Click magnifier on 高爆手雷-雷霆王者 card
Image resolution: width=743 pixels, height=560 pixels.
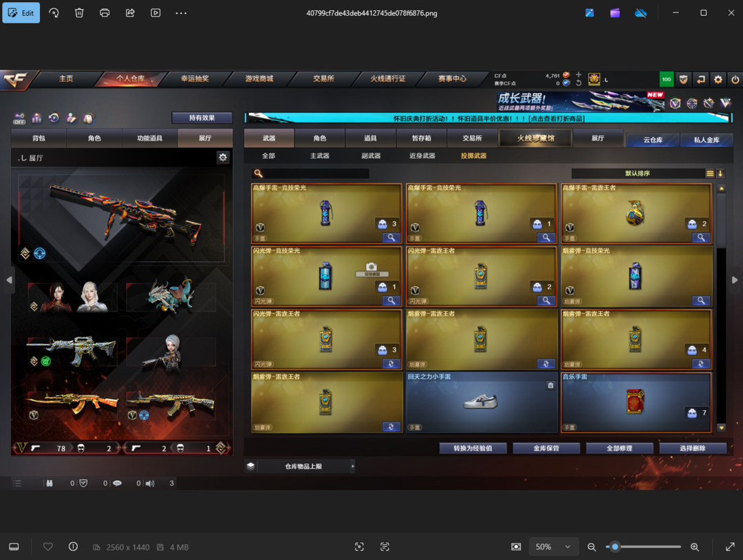click(x=700, y=237)
